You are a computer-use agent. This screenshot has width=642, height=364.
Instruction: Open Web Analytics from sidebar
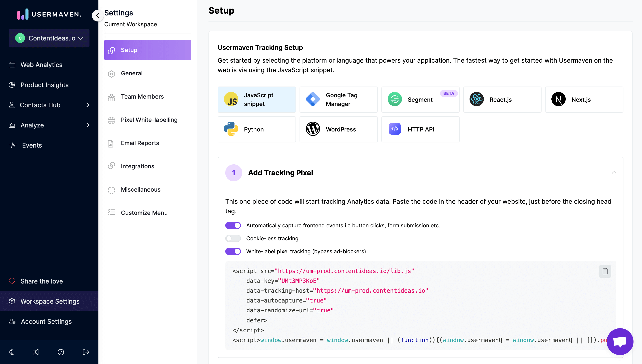[41, 65]
